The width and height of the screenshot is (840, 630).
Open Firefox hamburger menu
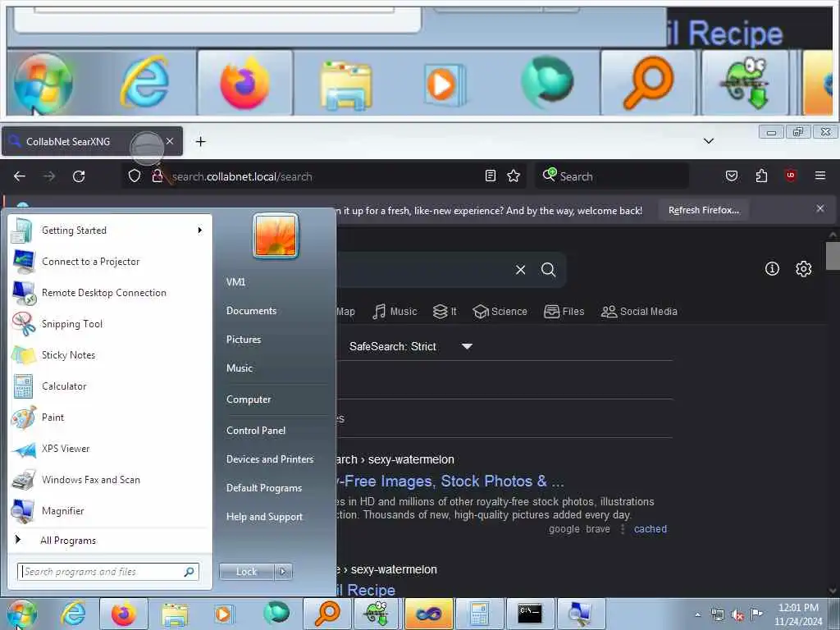pos(820,176)
